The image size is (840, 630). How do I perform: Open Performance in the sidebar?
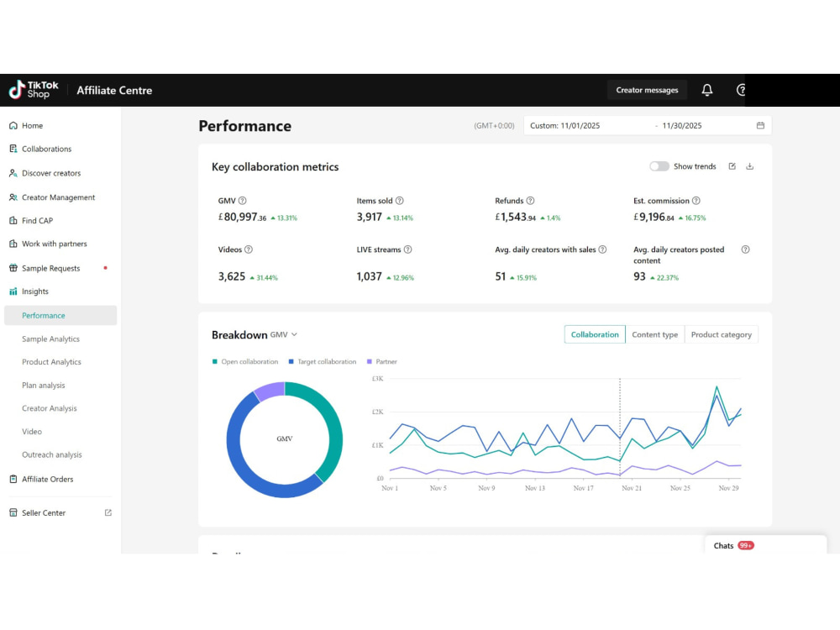click(60, 316)
